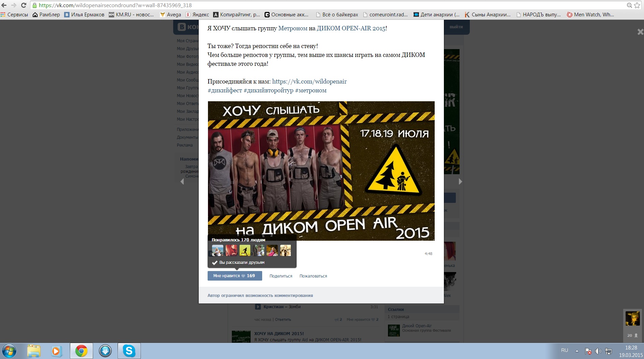644x359 pixels.
Task: Show hidden tray icons arrow
Action: coord(577,351)
